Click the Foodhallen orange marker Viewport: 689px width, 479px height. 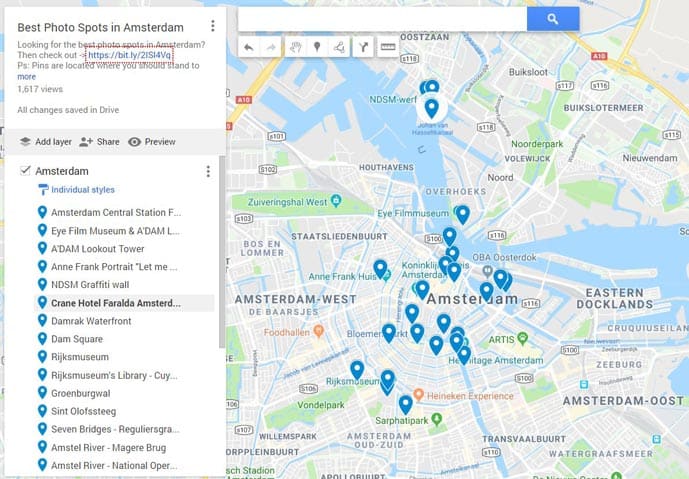[x=319, y=331]
